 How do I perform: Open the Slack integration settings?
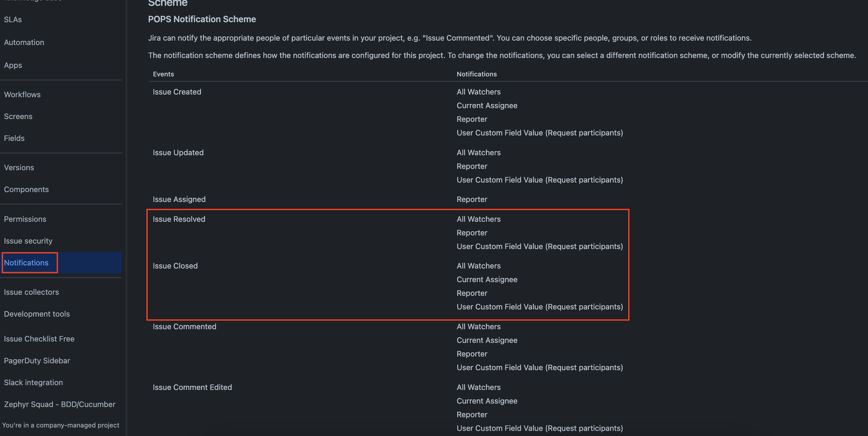tap(33, 382)
